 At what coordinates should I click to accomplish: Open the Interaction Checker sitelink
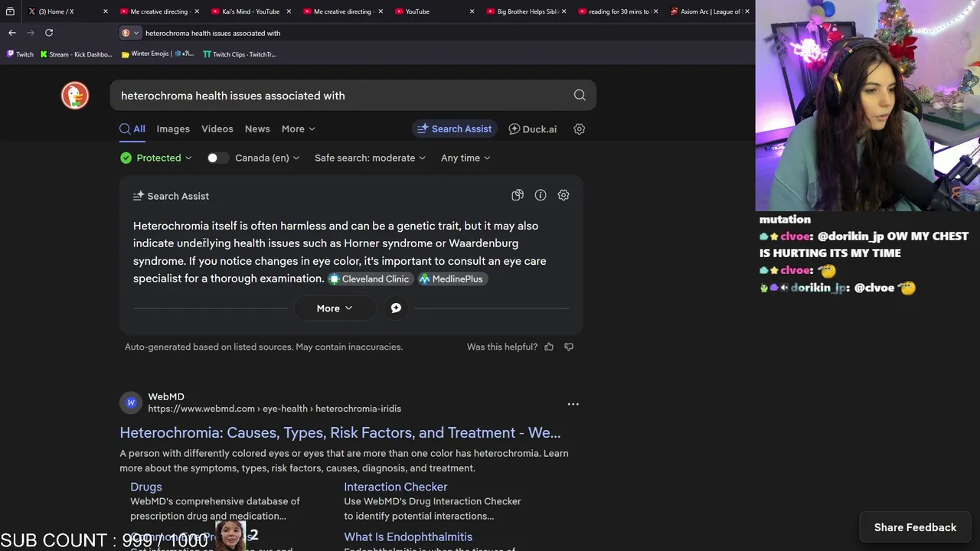click(396, 487)
